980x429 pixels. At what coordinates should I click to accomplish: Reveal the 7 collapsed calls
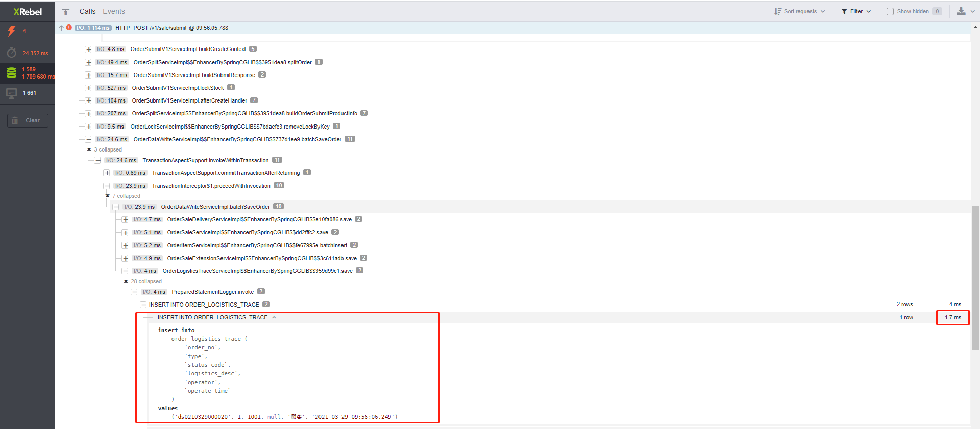tap(123, 196)
